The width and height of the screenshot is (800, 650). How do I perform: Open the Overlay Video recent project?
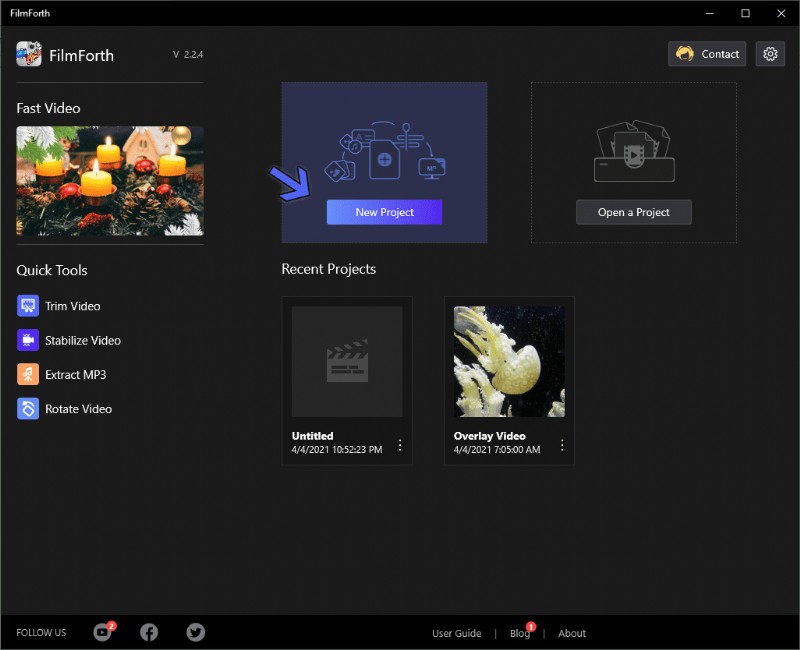coord(509,361)
